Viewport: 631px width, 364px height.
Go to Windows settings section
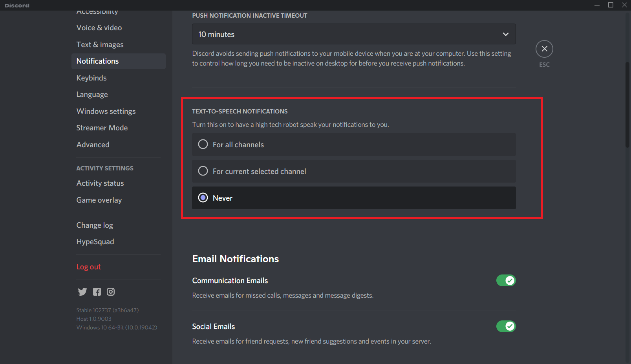[106, 111]
